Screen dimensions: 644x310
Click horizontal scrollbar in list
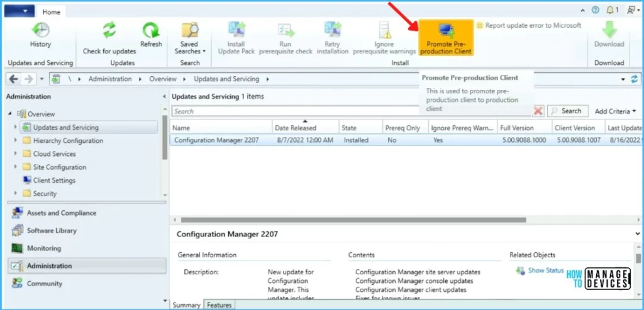(353, 219)
